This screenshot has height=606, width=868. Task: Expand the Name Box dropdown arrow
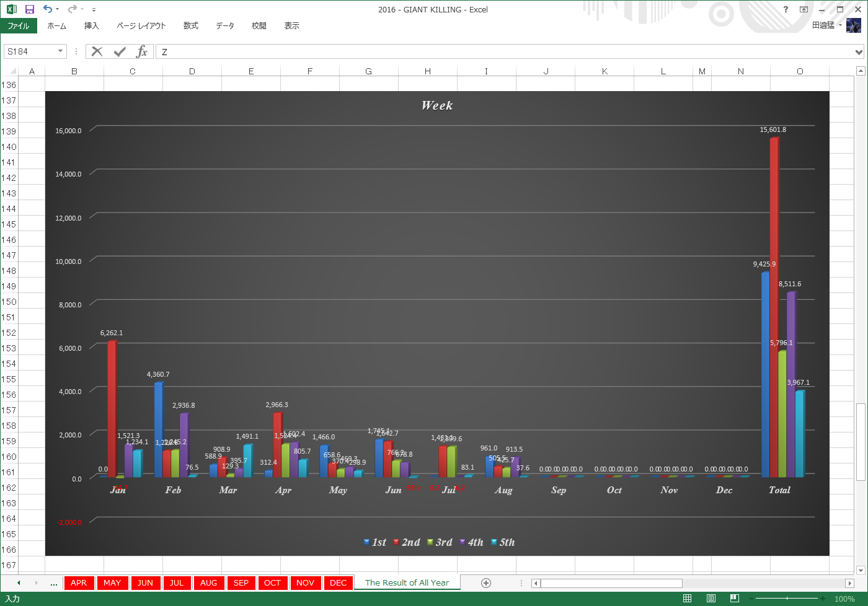(x=60, y=51)
